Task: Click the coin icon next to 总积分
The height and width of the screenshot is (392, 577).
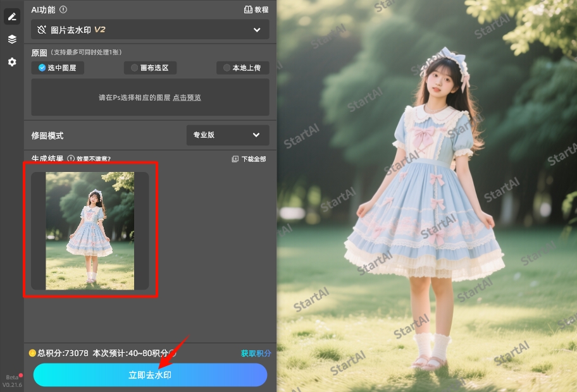Action: click(x=31, y=353)
